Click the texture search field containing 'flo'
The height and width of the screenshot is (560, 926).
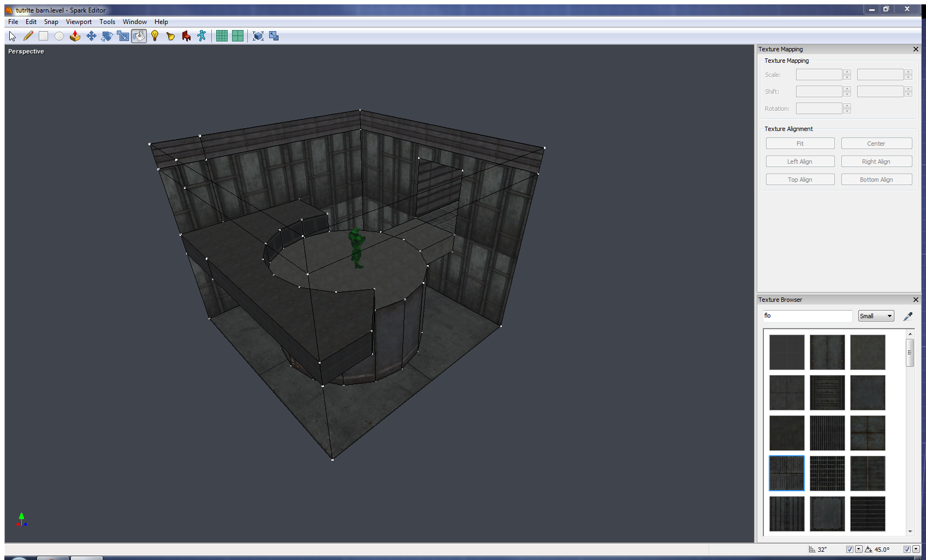pyautogui.click(x=808, y=316)
